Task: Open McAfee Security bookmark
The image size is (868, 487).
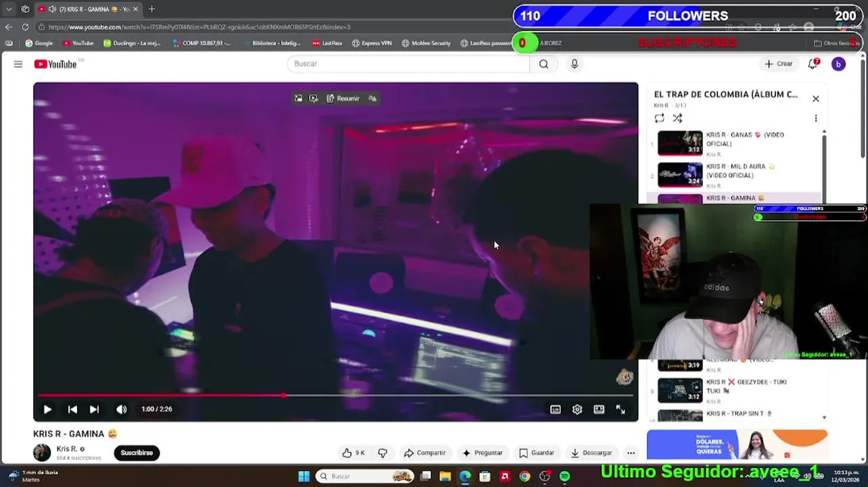Action: [x=426, y=43]
